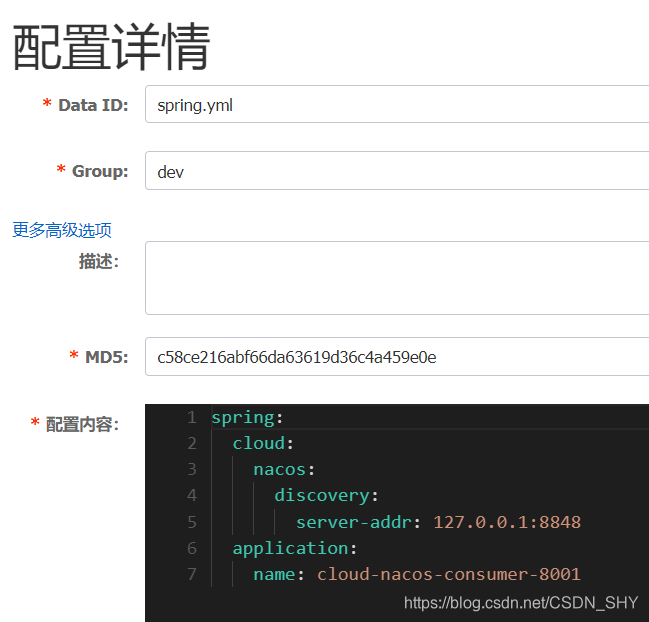Click the 'spring:' line in the editor

248,418
